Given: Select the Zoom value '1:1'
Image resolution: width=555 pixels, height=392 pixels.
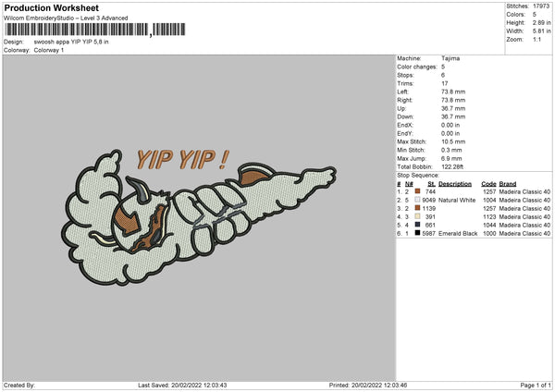Looking at the screenshot, I should pyautogui.click(x=536, y=39).
